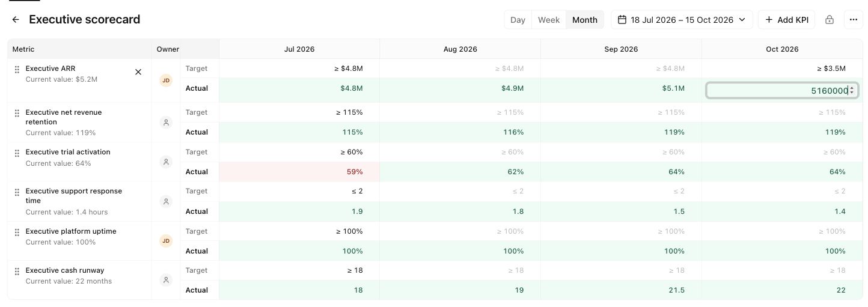
Task: Select the Executive support response time metric name
Action: point(74,196)
